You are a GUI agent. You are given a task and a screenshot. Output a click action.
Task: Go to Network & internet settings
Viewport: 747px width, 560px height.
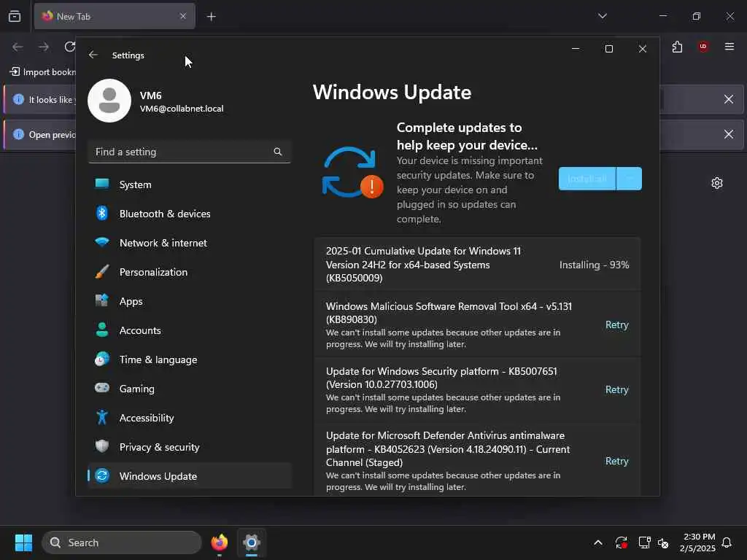point(189,243)
